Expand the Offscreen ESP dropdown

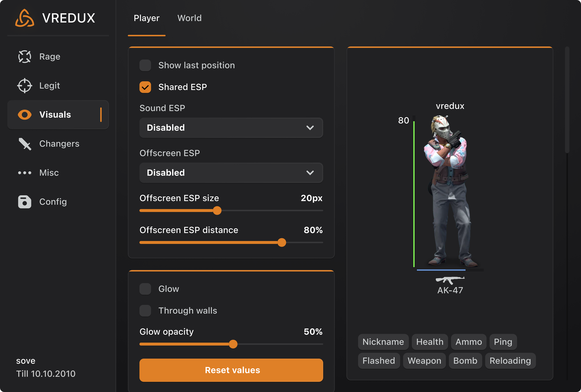[x=231, y=173]
